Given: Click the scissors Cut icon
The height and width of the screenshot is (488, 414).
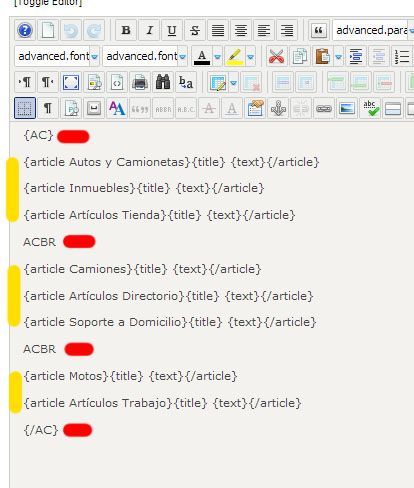Looking at the screenshot, I should (276, 56).
